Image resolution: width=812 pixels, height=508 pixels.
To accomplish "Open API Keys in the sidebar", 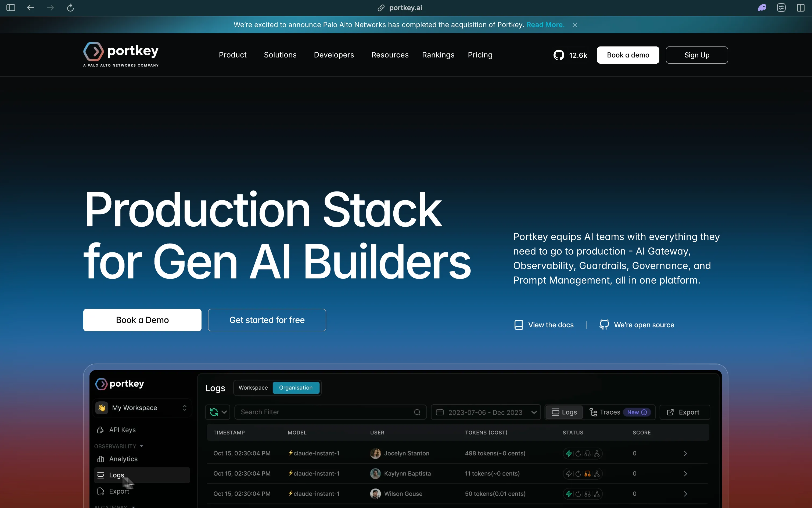I will (x=116, y=430).
